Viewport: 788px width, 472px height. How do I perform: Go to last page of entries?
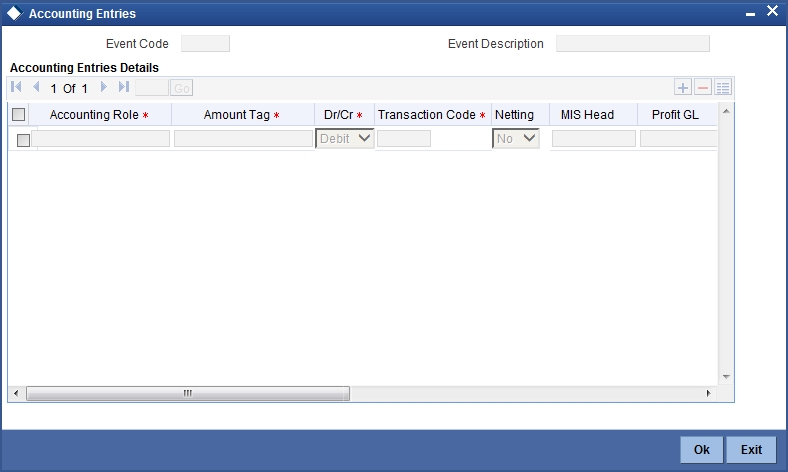tap(124, 87)
